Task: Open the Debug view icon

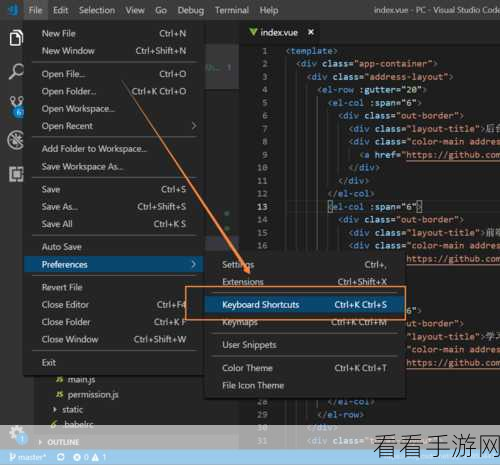Action: pos(16,140)
